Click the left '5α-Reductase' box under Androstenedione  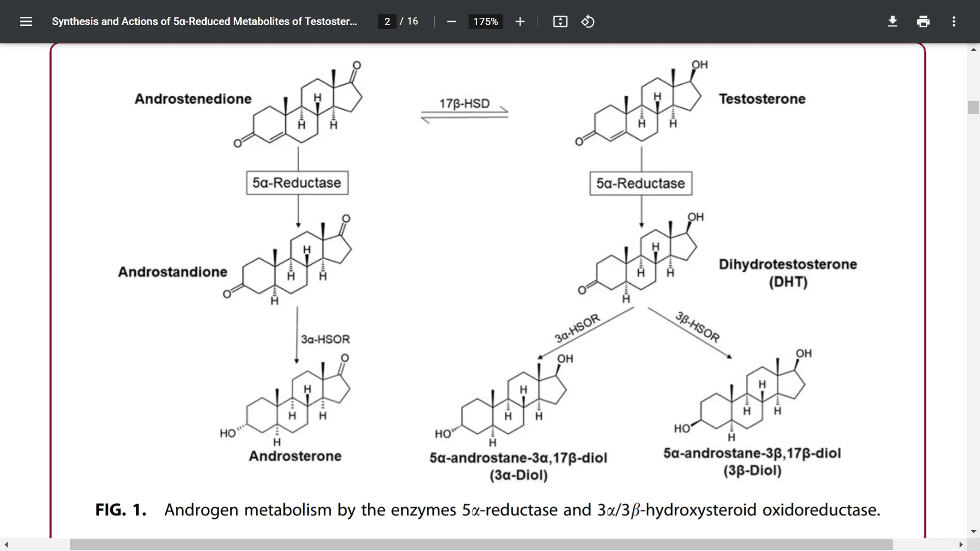pos(297,183)
